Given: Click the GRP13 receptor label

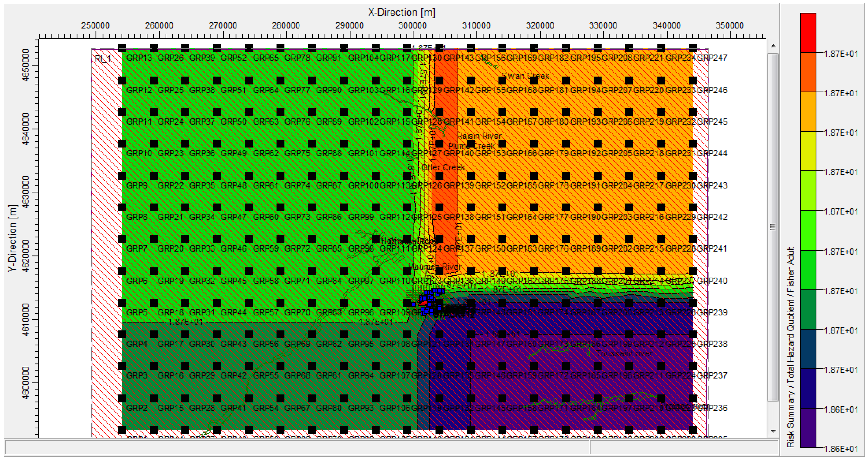Looking at the screenshot, I should point(139,58).
